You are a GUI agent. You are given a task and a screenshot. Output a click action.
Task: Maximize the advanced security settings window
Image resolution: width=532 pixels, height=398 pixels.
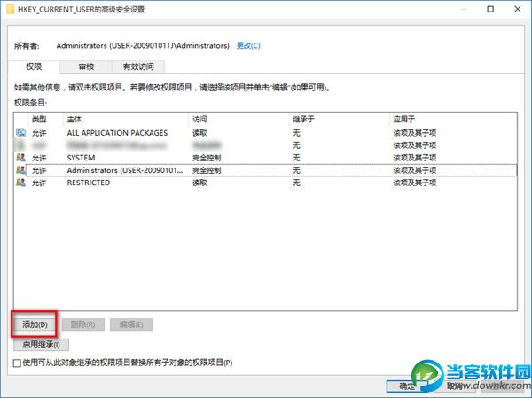tap(490, 9)
